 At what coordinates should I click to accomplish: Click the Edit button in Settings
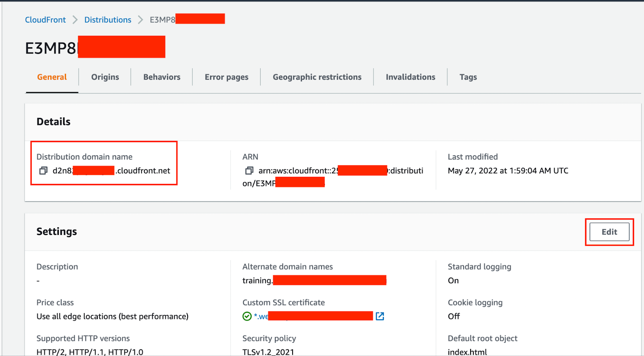coord(609,232)
